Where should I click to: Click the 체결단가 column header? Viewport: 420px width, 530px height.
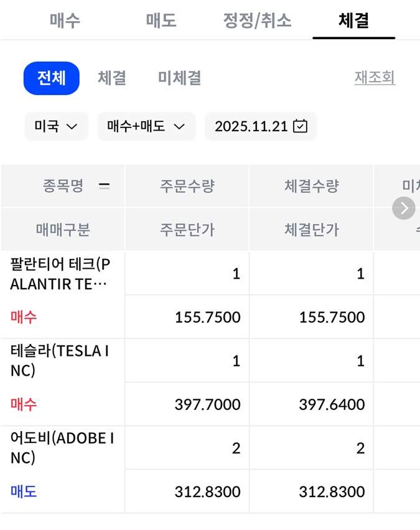[312, 230]
